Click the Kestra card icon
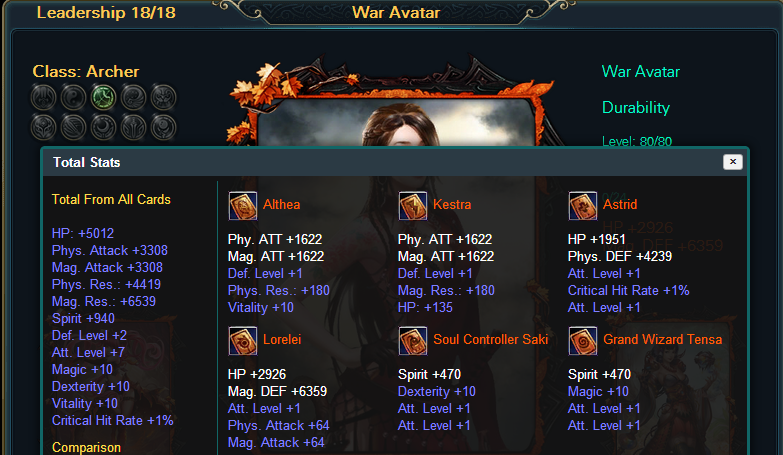Image resolution: width=783 pixels, height=455 pixels. coord(413,206)
